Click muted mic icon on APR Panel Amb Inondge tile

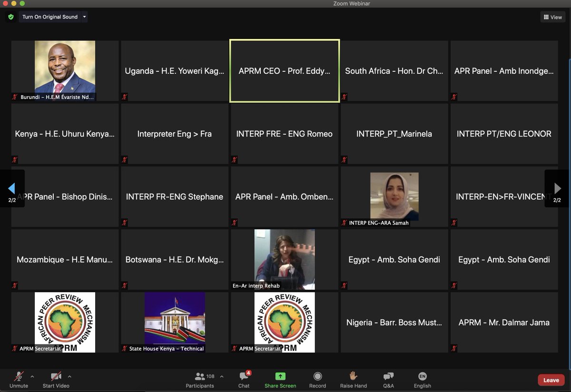[454, 97]
